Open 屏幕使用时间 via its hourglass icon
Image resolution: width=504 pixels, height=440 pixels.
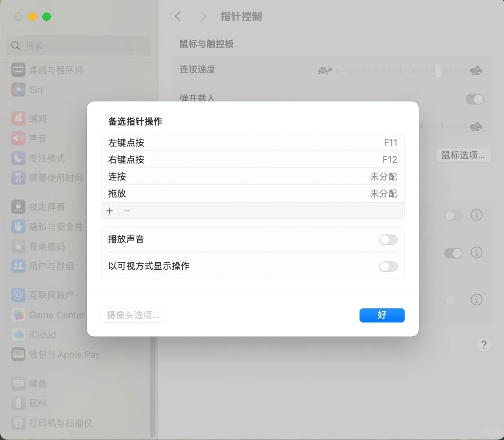[x=18, y=178]
